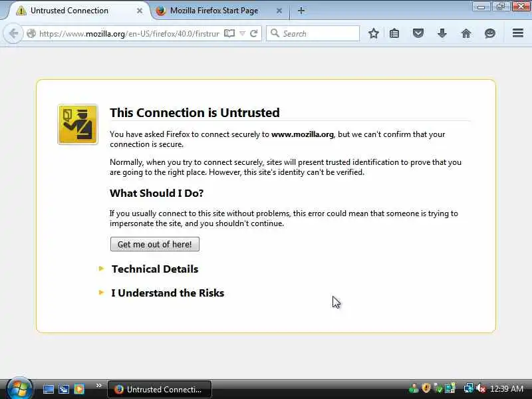Expand Technical Details section
532x399 pixels.
pyautogui.click(x=155, y=269)
